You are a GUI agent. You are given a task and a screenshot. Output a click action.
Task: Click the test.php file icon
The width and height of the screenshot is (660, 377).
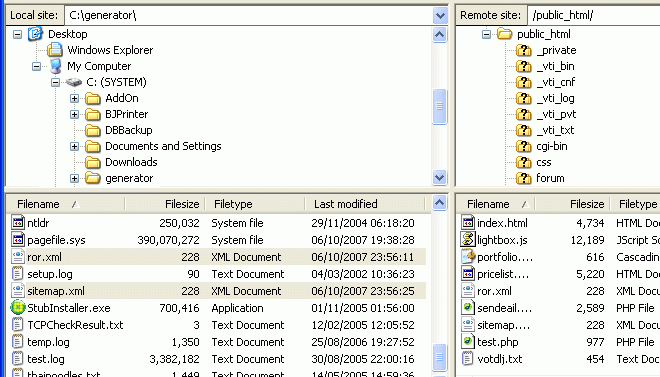pyautogui.click(x=468, y=342)
